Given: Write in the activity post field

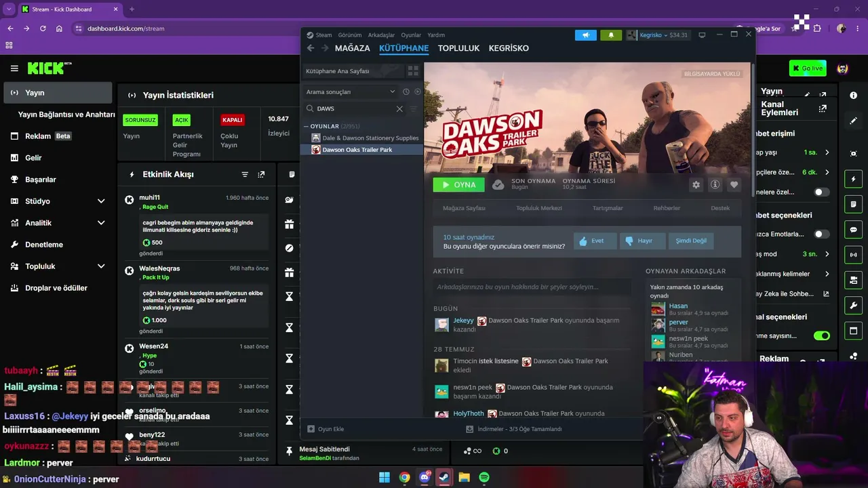Looking at the screenshot, I should click(532, 287).
